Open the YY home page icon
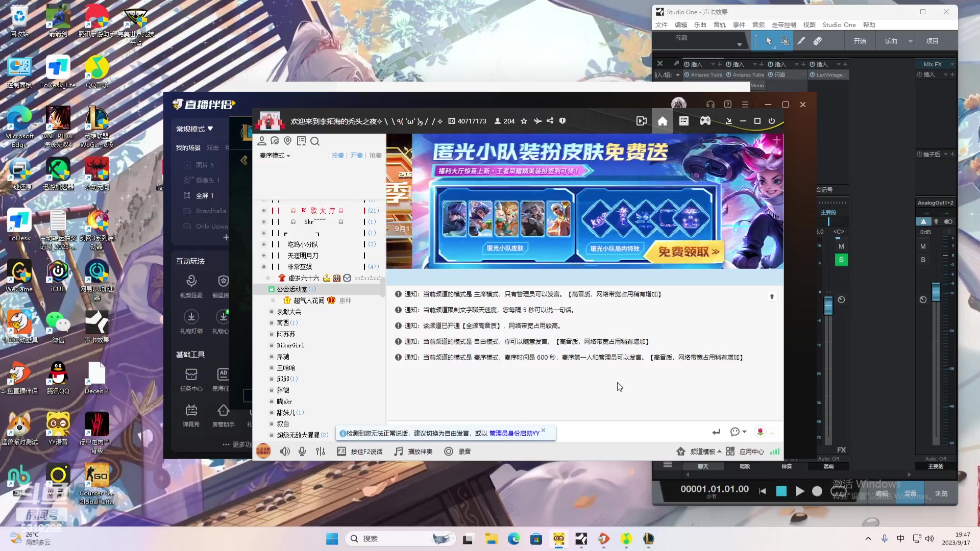Viewport: 980px width, 551px height. coord(663,121)
